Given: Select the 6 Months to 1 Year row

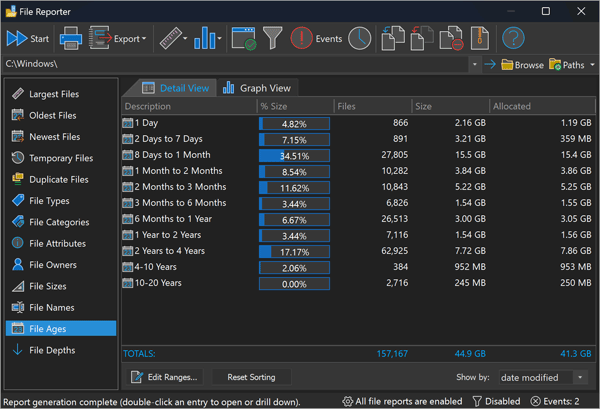Looking at the screenshot, I should (x=358, y=219).
